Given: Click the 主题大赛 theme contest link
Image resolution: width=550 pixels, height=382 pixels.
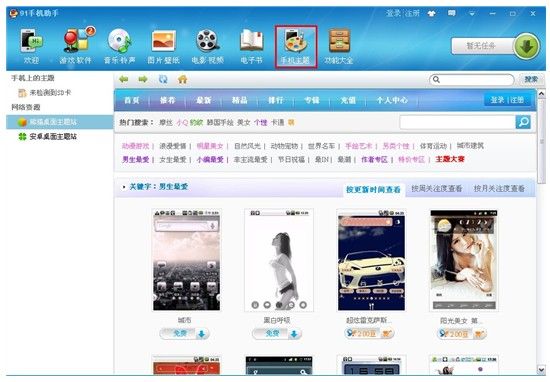Looking at the screenshot, I should tap(450, 159).
